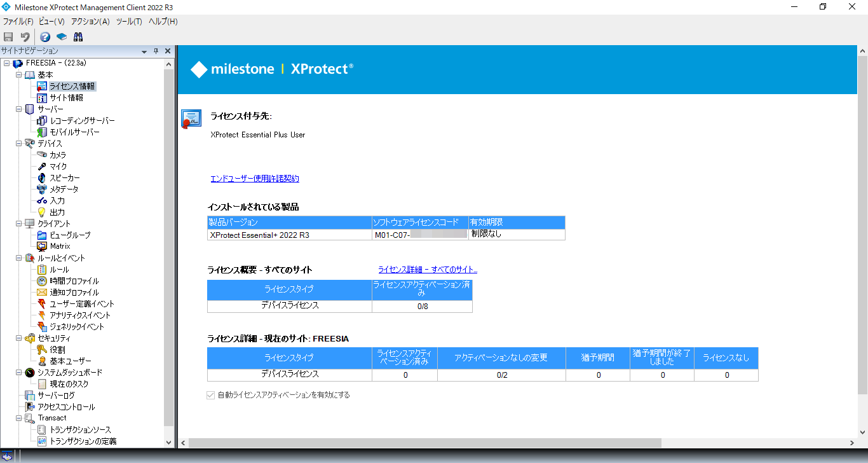
Task: Open the ツール(T) menu
Action: coord(129,22)
